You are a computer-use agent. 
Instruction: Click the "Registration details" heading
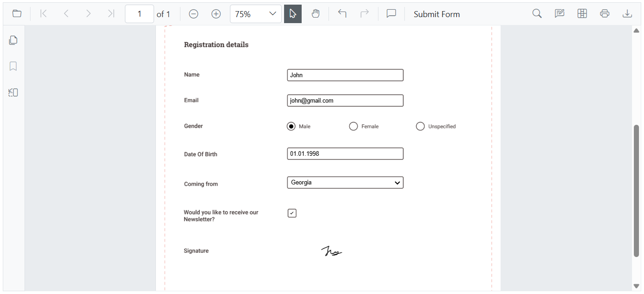pos(216,45)
